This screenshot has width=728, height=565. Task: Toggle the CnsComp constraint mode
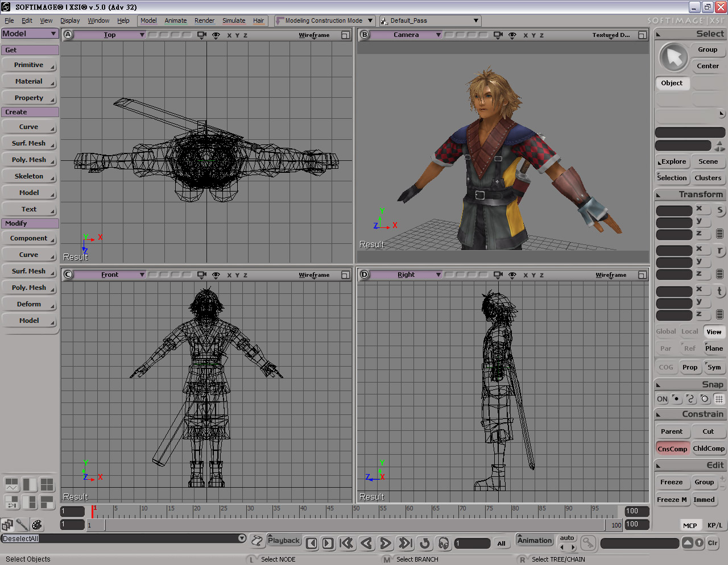point(672,448)
